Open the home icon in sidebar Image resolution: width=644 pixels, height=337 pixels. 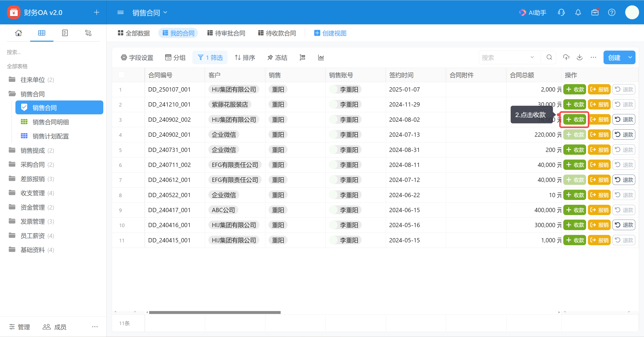click(x=19, y=33)
